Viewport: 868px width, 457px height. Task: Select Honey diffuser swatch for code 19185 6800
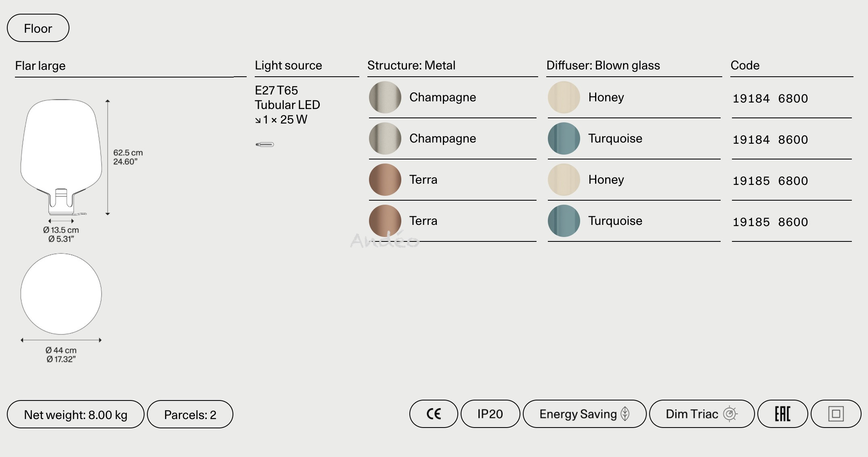564,180
